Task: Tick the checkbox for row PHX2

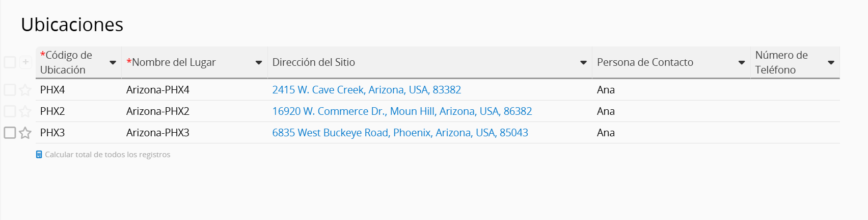Action: tap(10, 111)
